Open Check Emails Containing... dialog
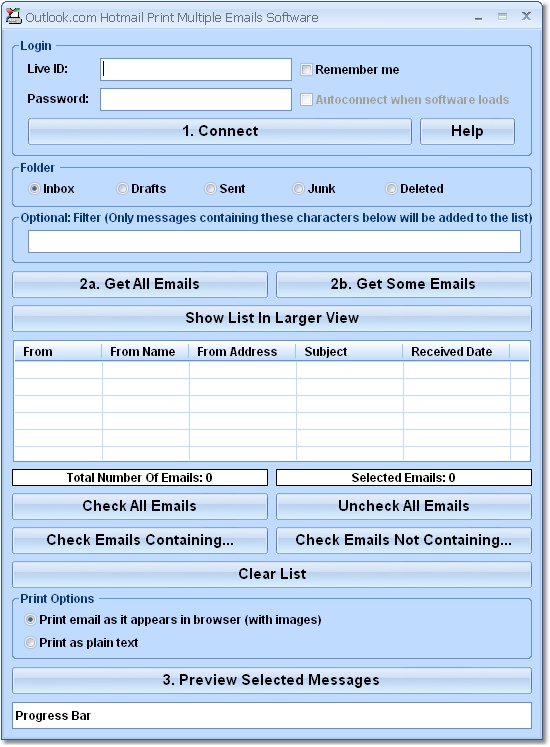Viewport: 550px width, 747px height. click(x=140, y=540)
